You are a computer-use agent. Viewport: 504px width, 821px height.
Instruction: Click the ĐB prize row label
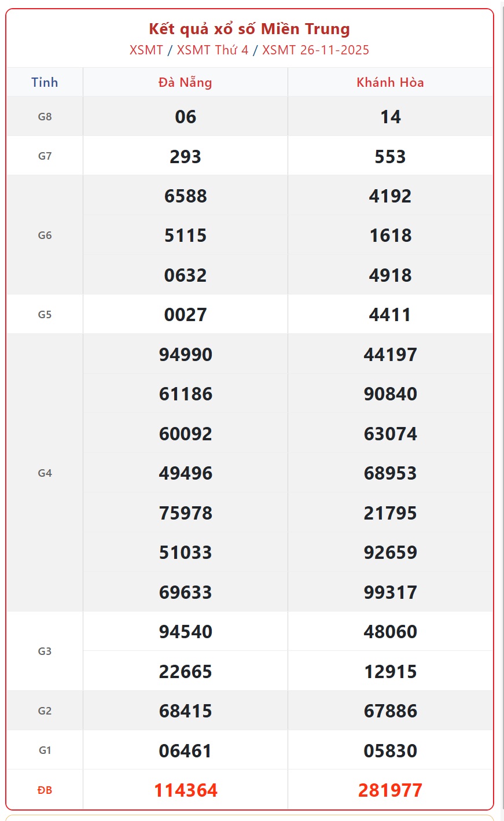coord(45,790)
